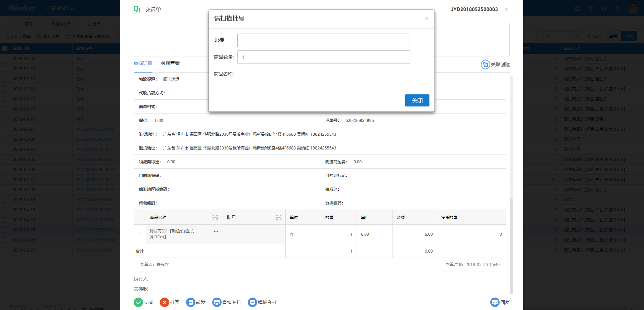Viewport: 644px width, 310px height.
Task: Close the 请扫描批号 dialog with X
Action: [427, 18]
